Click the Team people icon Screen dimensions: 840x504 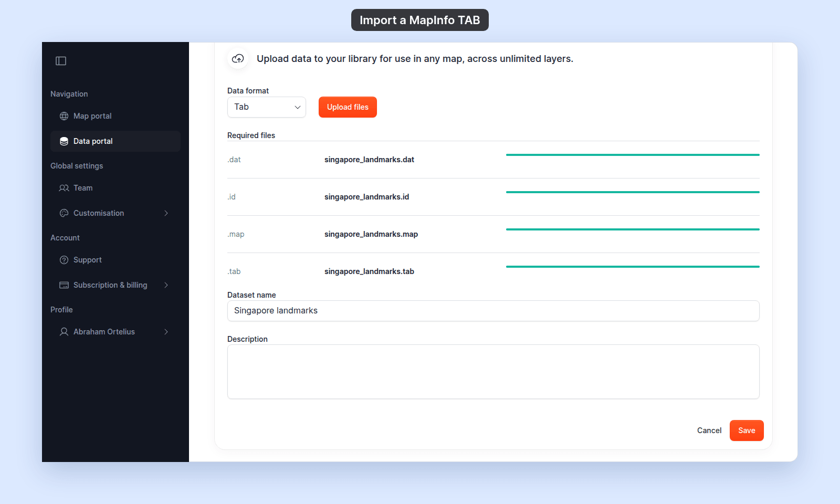pyautogui.click(x=64, y=188)
